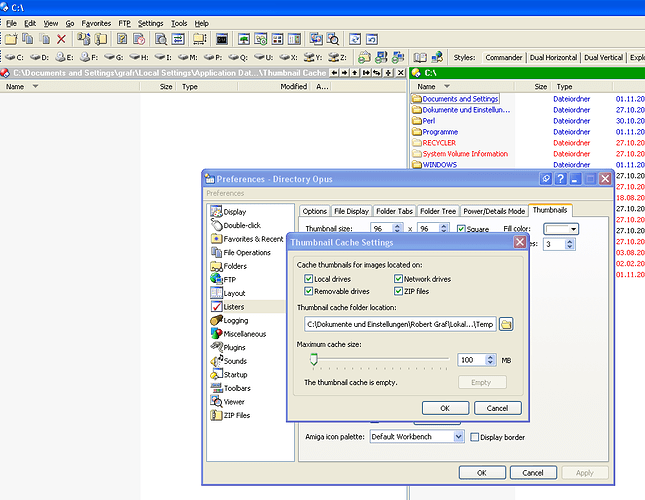Click OK in Thumbnail Cache Settings

(445, 408)
